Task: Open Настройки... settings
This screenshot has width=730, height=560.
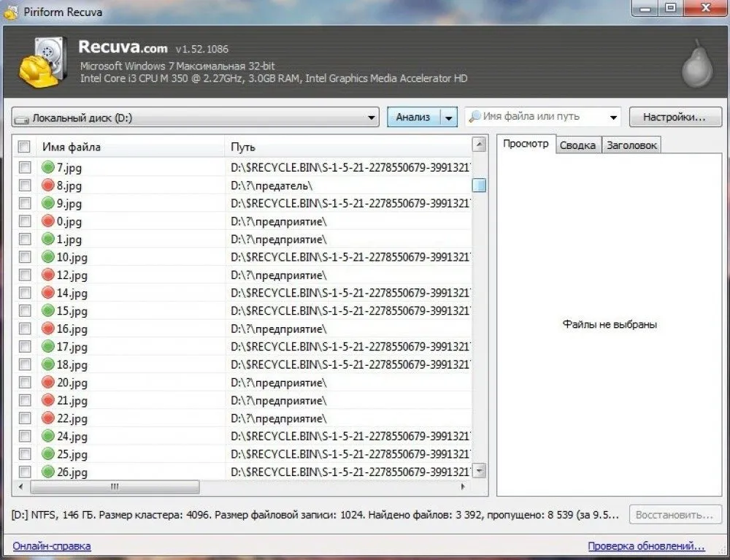Action: (x=675, y=118)
